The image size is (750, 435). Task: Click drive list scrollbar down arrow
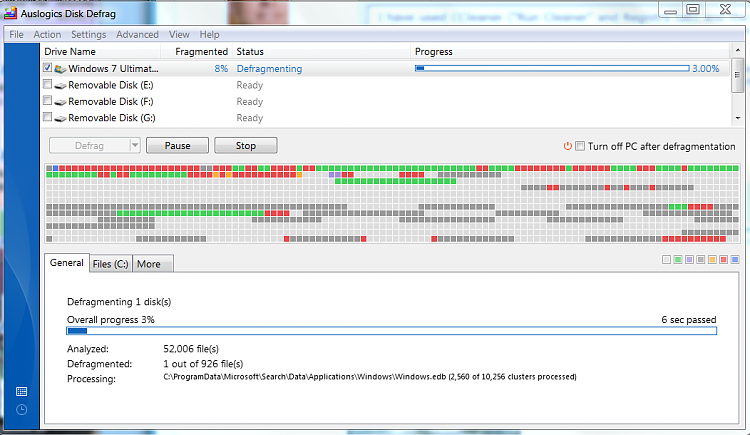[738, 118]
